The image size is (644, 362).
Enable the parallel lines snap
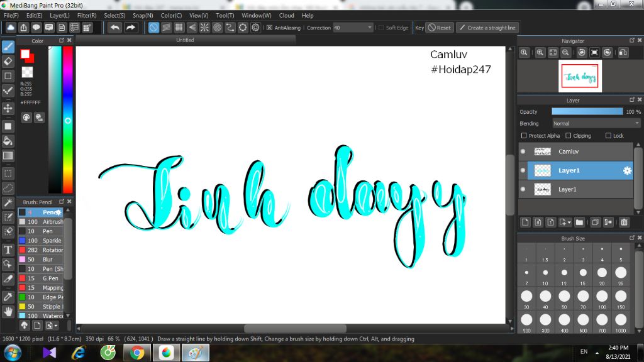(x=166, y=28)
